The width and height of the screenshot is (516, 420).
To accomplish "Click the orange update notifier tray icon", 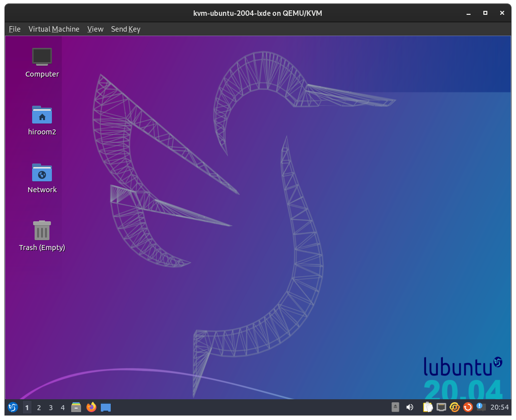I will 468,407.
